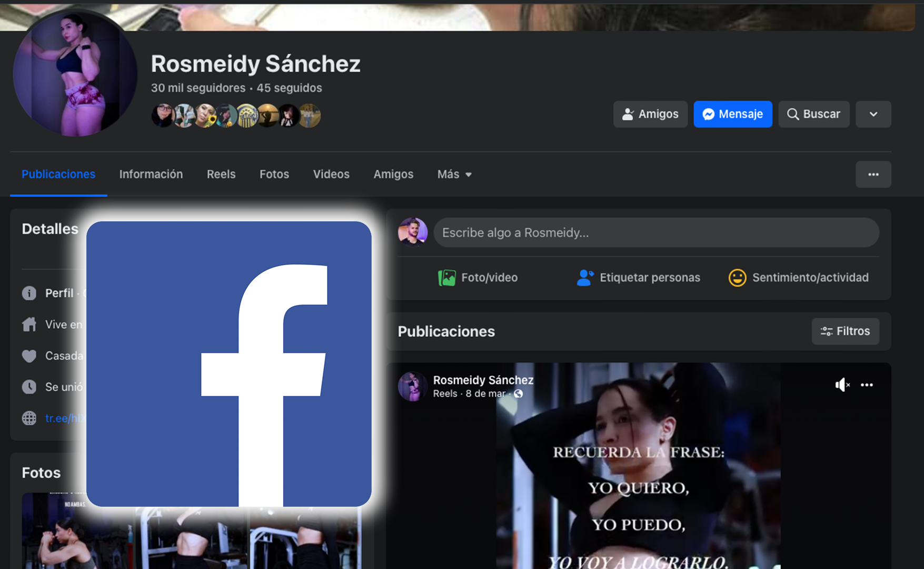Click the 45 seguidos text
924x569 pixels.
click(x=289, y=88)
